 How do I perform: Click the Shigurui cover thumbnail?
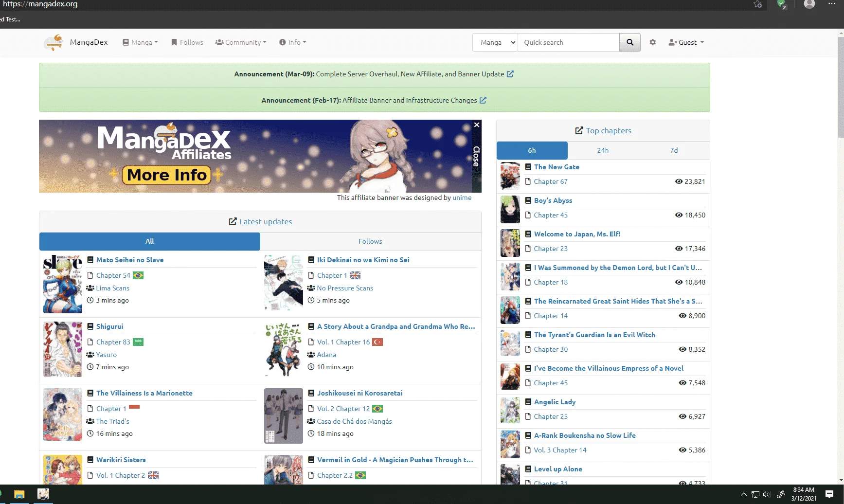pos(63,349)
